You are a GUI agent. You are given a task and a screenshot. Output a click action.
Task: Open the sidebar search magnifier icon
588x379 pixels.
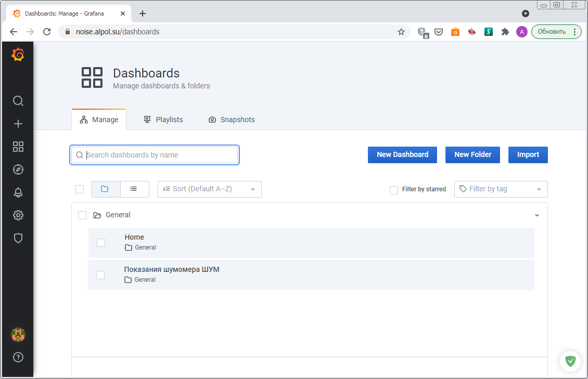coord(18,101)
